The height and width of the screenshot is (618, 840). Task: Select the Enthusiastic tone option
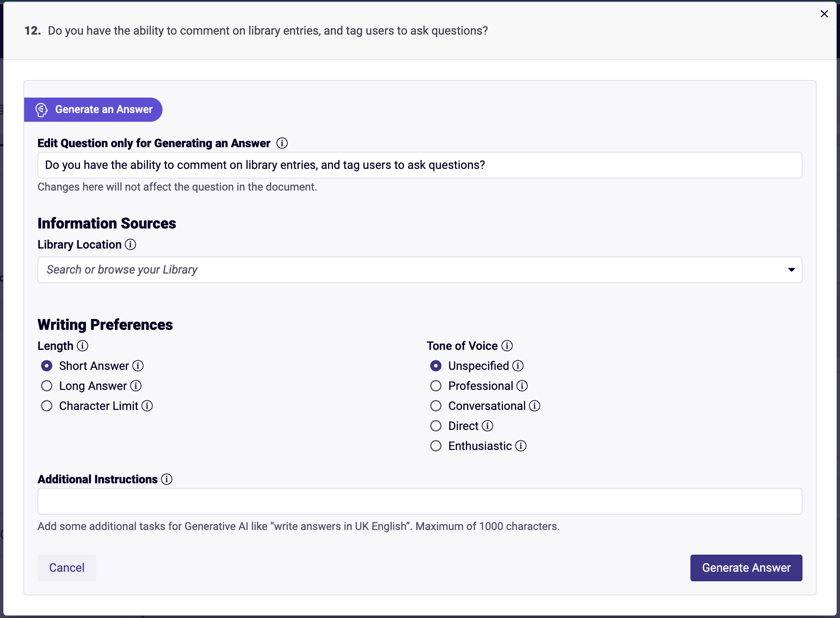436,446
